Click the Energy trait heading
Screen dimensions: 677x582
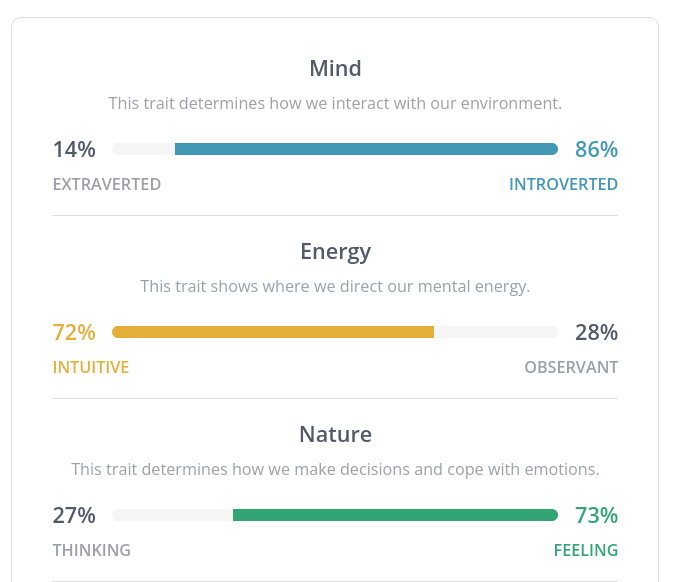pyautogui.click(x=335, y=252)
